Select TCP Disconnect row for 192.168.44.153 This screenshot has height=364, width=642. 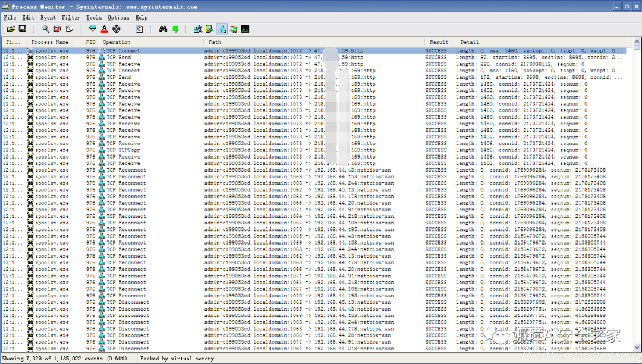click(314, 315)
